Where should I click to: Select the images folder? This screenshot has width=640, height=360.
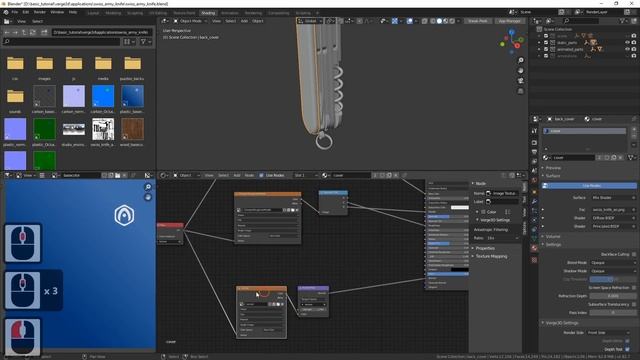(44, 67)
